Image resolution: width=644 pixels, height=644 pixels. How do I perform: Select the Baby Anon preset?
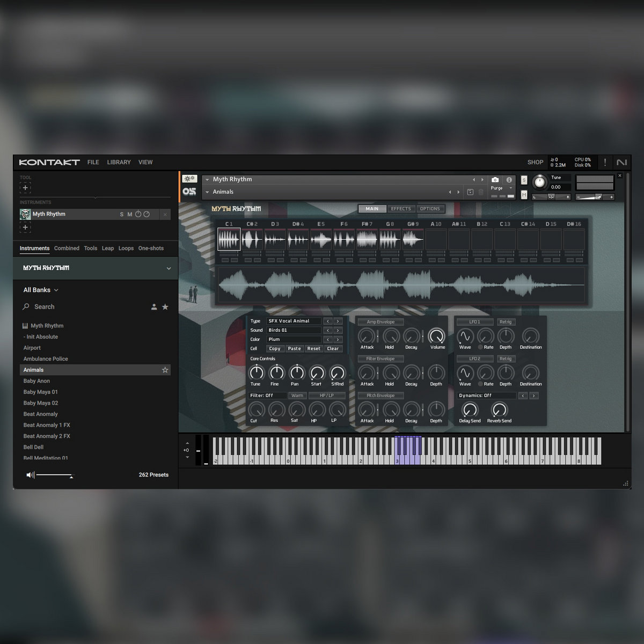click(36, 381)
